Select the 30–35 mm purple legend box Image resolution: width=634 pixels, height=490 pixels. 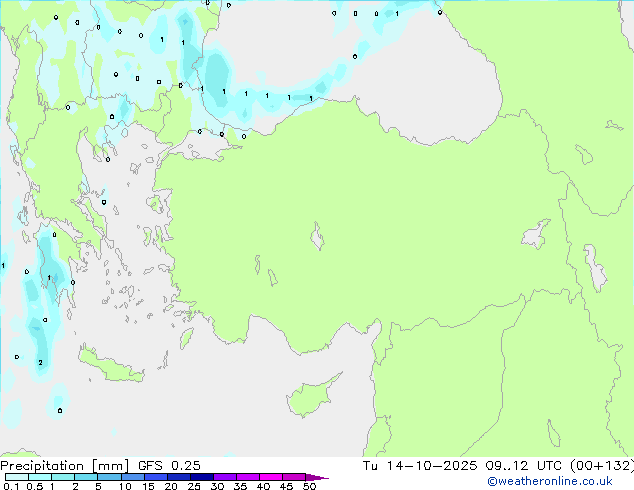(225, 477)
